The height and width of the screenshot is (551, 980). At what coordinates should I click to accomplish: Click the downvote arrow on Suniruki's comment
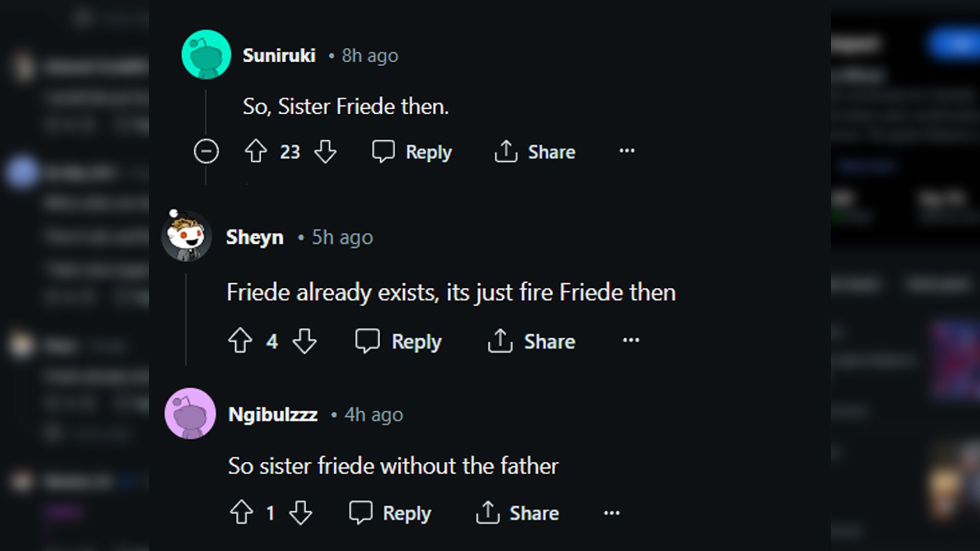coord(325,152)
